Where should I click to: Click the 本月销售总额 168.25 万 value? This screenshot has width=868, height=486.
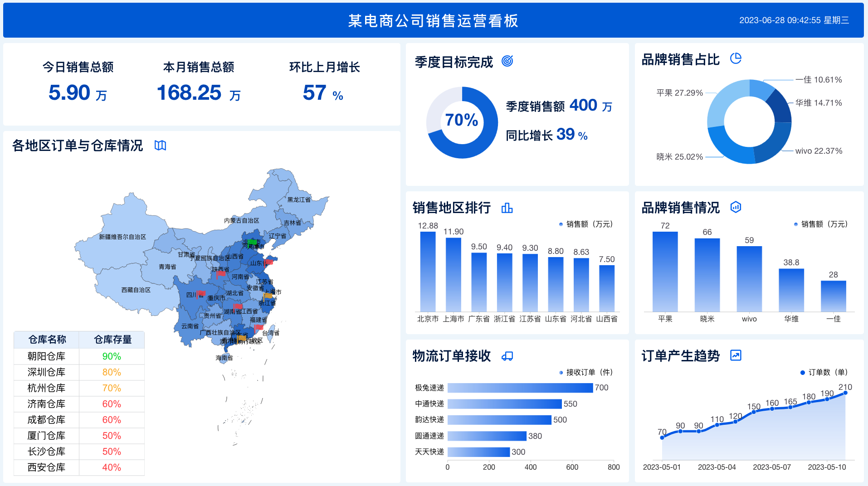tap(199, 93)
